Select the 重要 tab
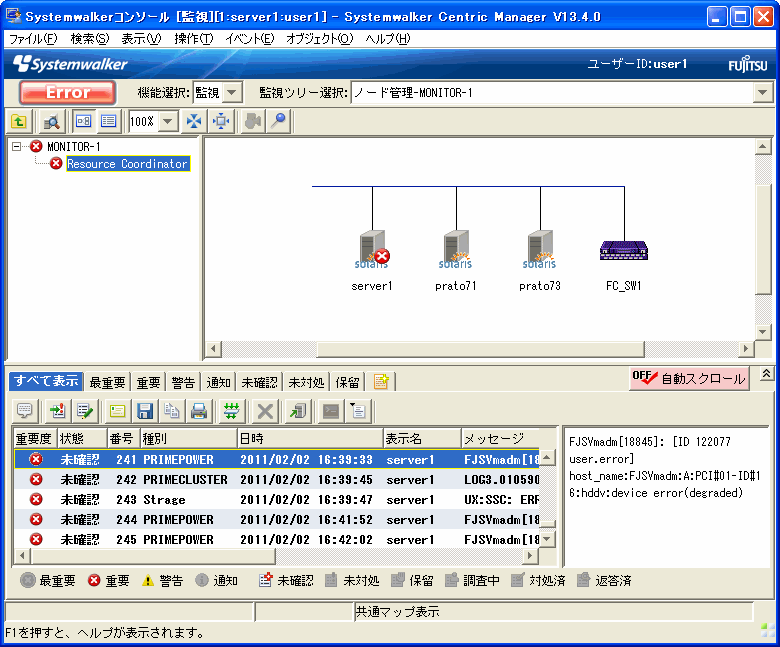 point(148,382)
